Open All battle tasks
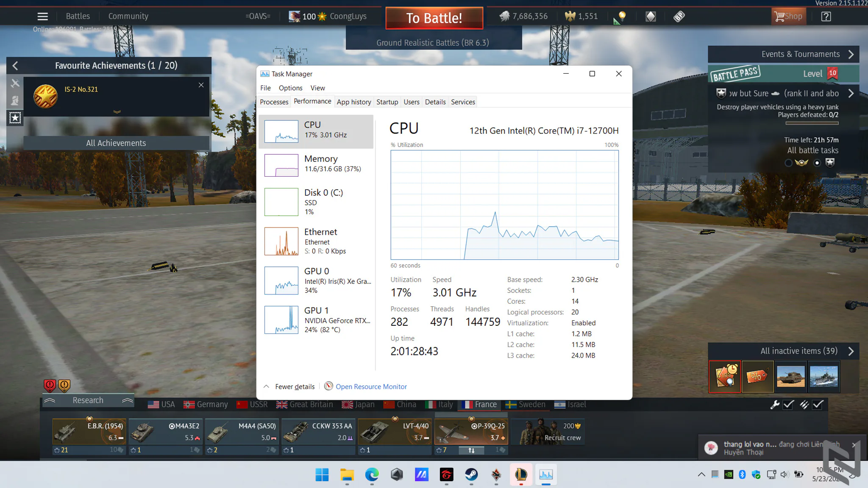 812,150
